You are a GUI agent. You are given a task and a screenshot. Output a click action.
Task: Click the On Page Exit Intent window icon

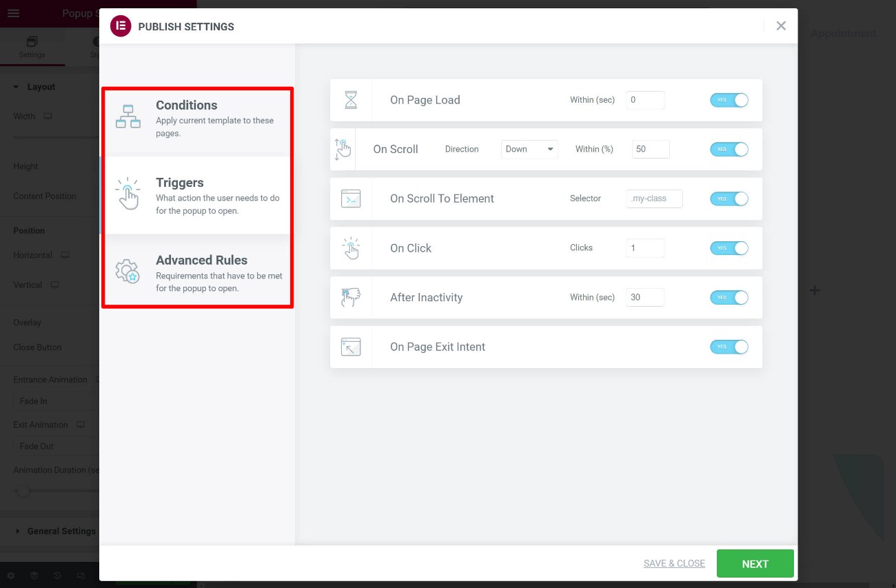coord(351,347)
